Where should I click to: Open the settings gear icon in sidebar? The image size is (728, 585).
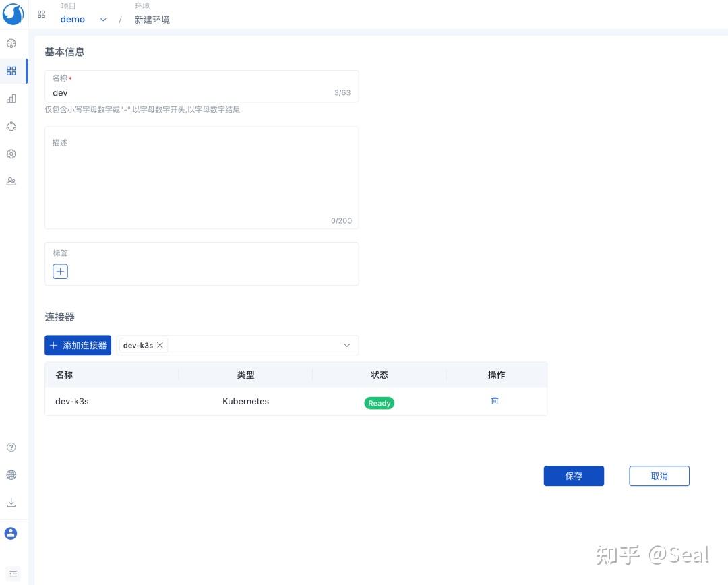11,154
